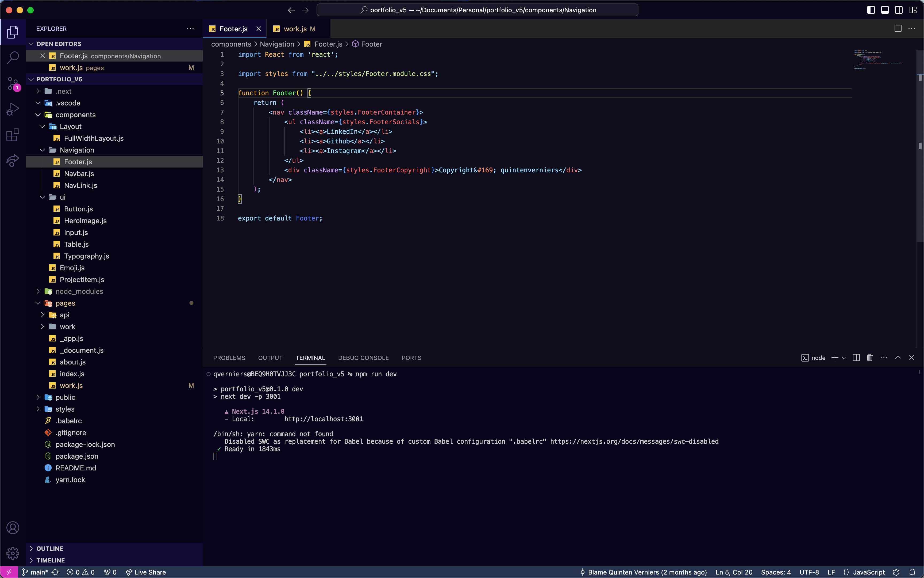The image size is (924, 578).
Task: Switch to the Debug Console tab
Action: [x=363, y=358]
